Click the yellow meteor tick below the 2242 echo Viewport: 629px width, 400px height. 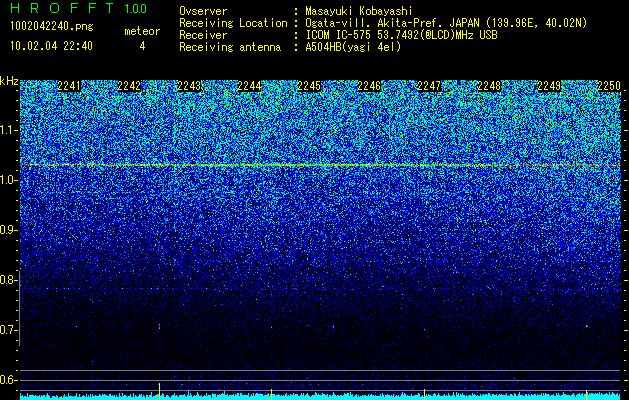(159, 391)
